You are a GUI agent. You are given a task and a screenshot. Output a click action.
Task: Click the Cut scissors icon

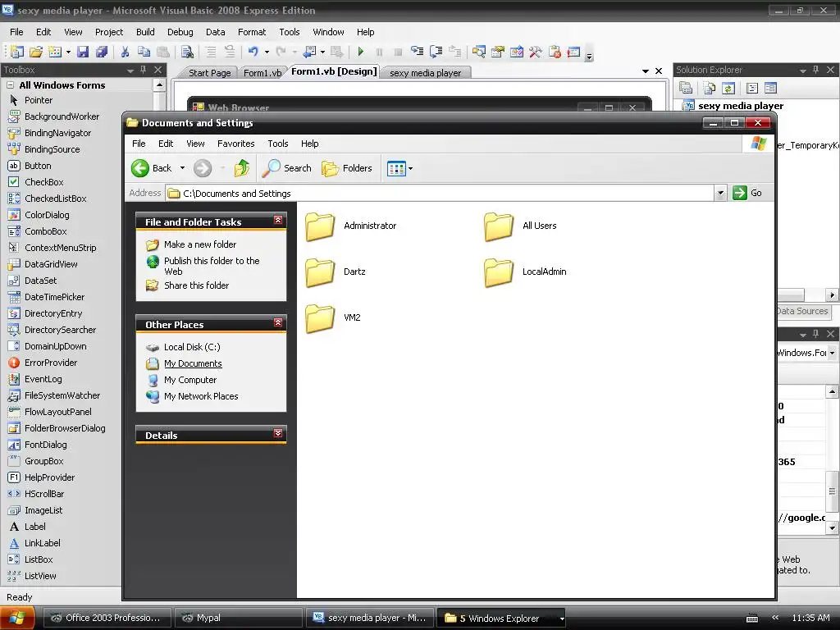[125, 52]
